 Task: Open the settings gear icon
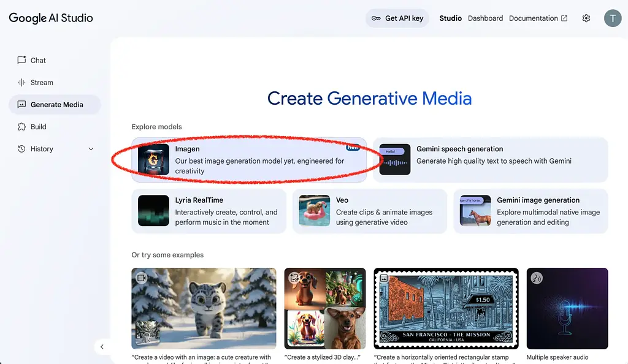pos(586,18)
